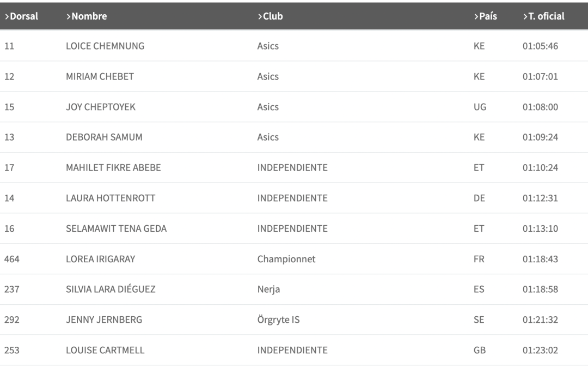This screenshot has width=588, height=368.
Task: Click JOY CHEPTOYEK name entry
Action: pos(101,107)
